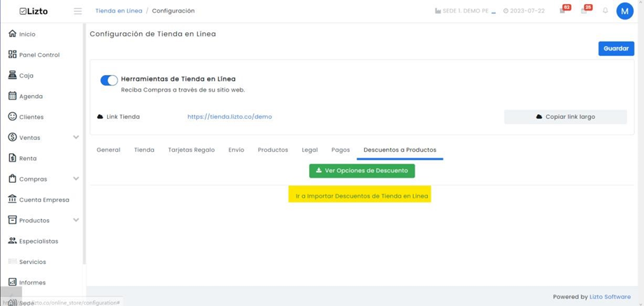Click the Especialistas people icon
The width and height of the screenshot is (644, 306).
[x=13, y=241]
